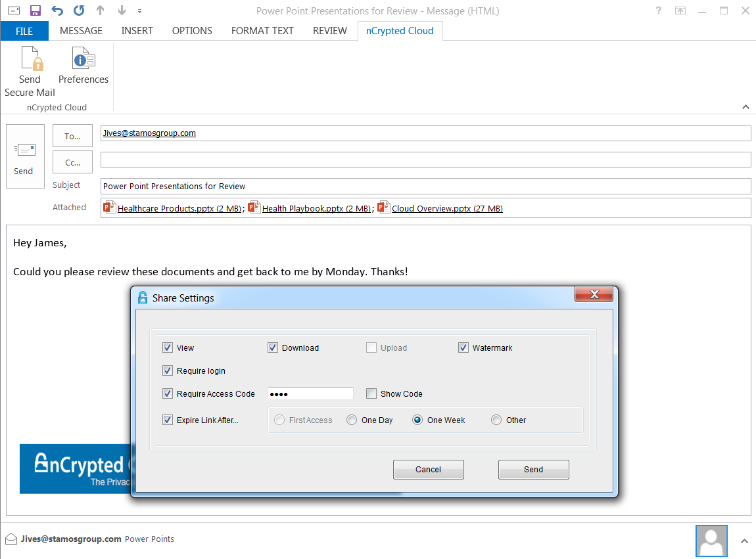Image resolution: width=756 pixels, height=559 pixels.
Task: Click Cancel in Share Settings
Action: click(x=428, y=470)
